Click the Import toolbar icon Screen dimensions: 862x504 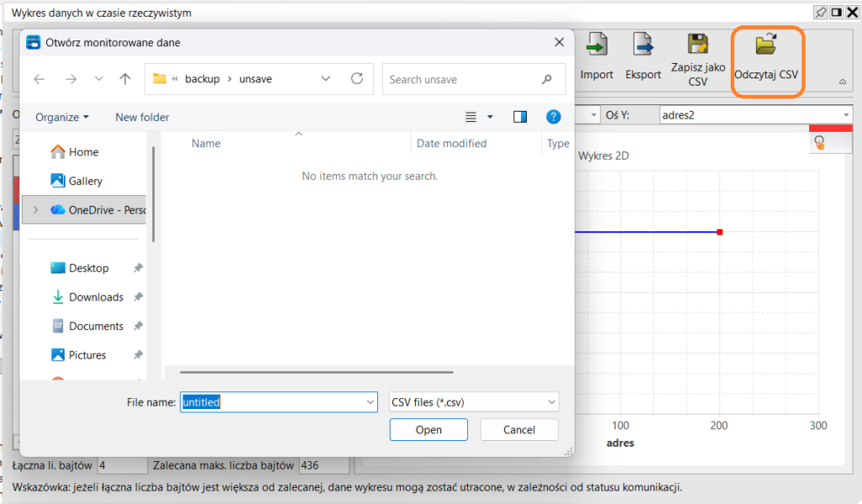pyautogui.click(x=597, y=45)
